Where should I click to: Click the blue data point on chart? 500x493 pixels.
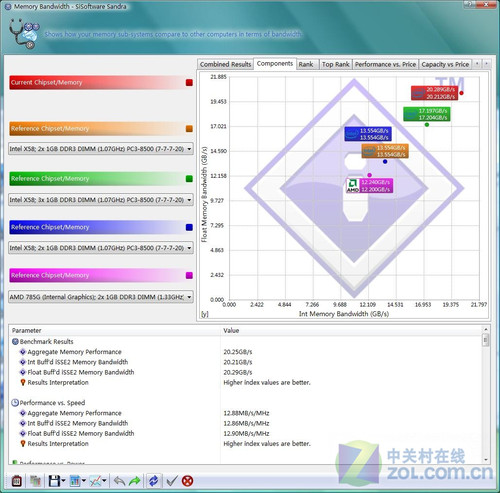click(x=385, y=162)
